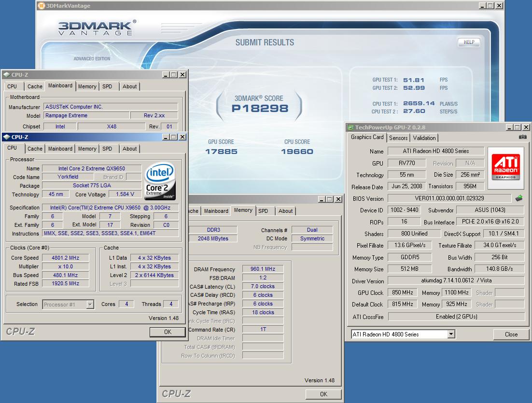Click the Close button in GPU-Z
Screen dimensions: 532x403
tap(511, 334)
